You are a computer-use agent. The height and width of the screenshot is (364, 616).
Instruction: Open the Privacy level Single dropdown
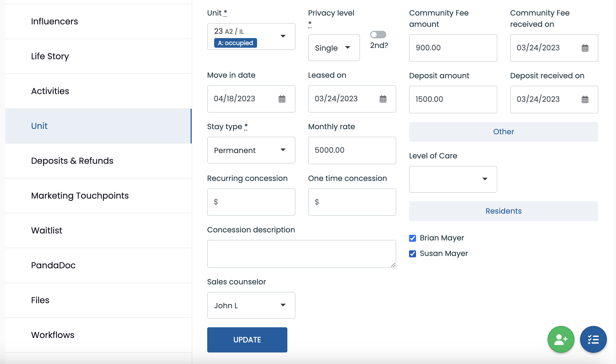(x=334, y=48)
